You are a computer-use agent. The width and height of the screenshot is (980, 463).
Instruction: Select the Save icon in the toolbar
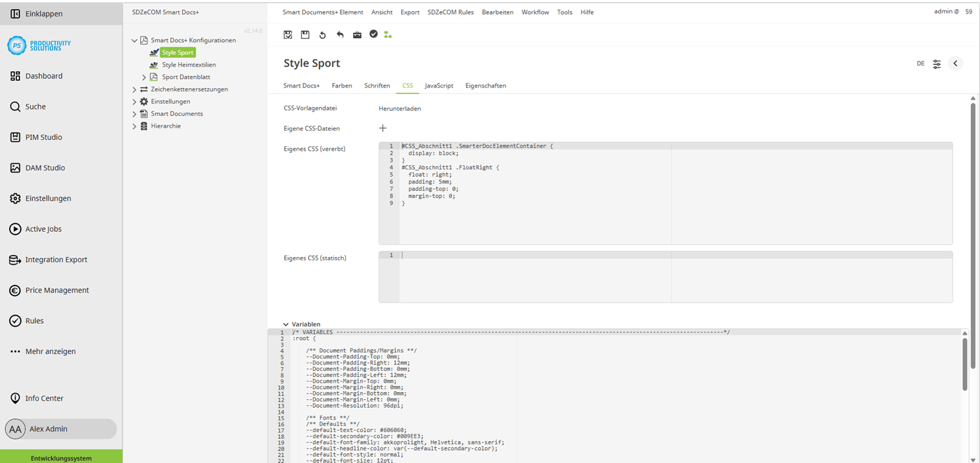click(x=305, y=35)
